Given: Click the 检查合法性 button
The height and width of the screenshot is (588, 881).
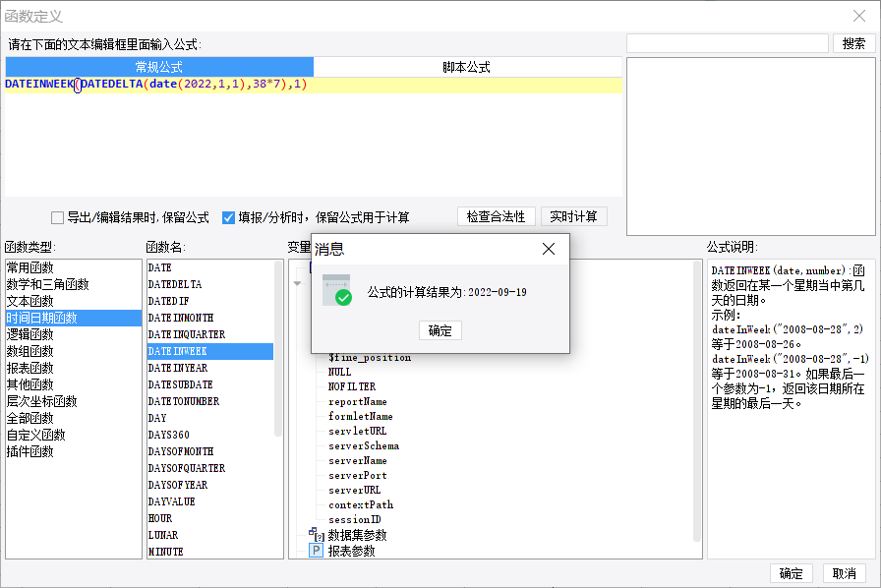Looking at the screenshot, I should (496, 216).
